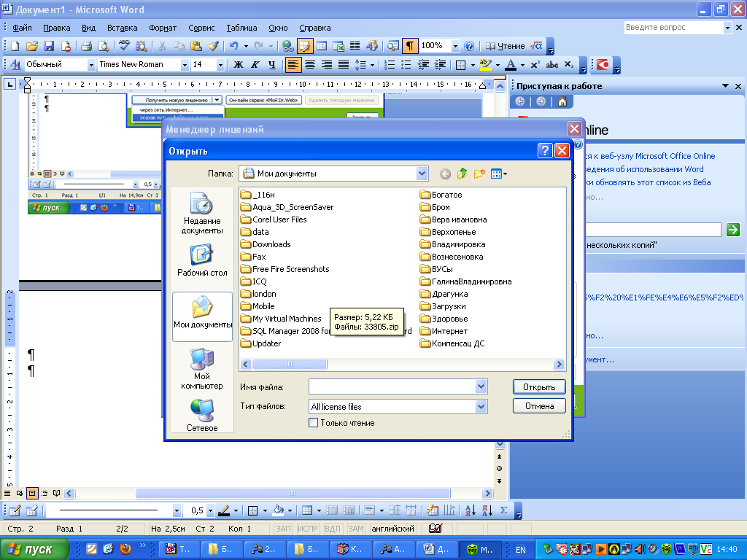Click the 'Отмена' button
Screen dimensions: 747x560
pyautogui.click(x=539, y=406)
